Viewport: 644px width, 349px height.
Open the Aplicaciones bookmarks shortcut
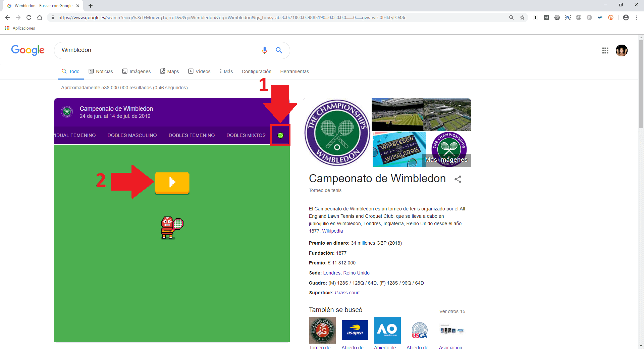coord(20,28)
